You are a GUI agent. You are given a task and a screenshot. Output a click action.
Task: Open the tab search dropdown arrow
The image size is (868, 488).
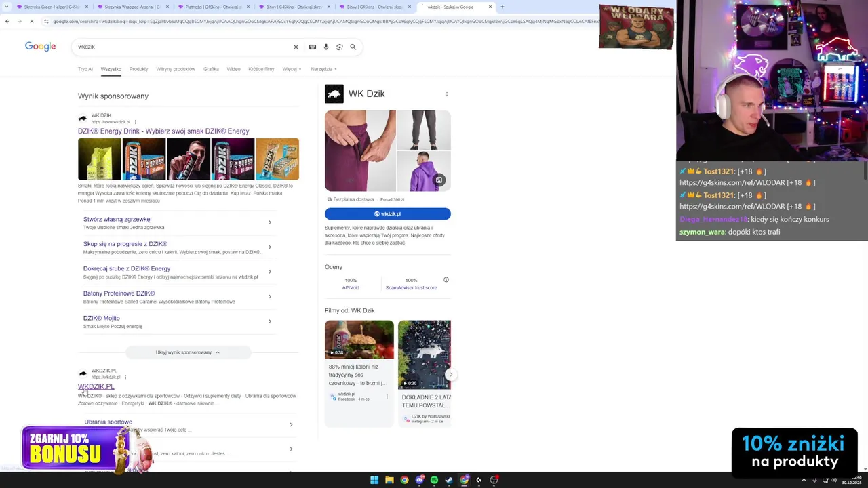pyautogui.click(x=6, y=7)
